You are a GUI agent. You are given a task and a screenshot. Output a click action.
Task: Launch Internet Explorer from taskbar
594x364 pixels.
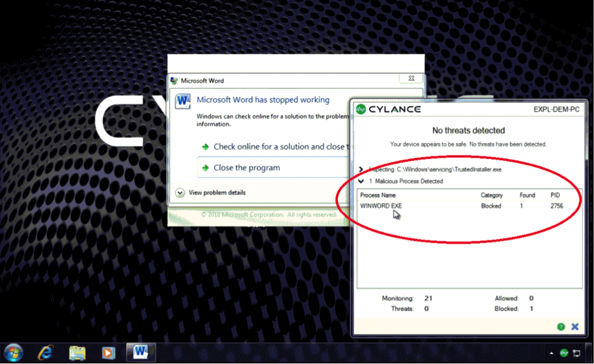click(46, 353)
